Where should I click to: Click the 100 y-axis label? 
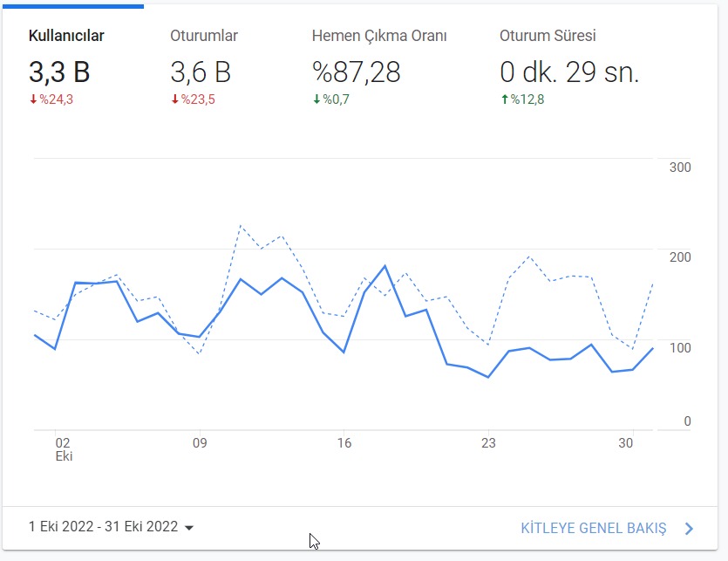point(680,347)
